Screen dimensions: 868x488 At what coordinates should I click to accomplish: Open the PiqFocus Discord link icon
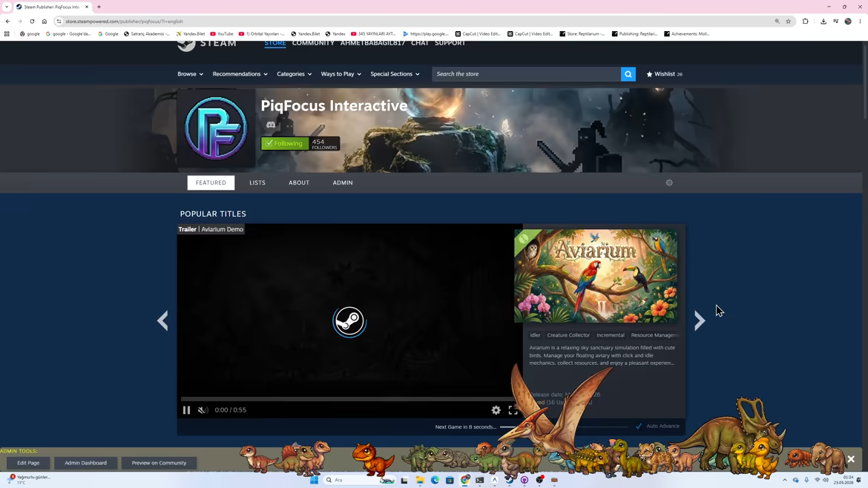point(271,125)
